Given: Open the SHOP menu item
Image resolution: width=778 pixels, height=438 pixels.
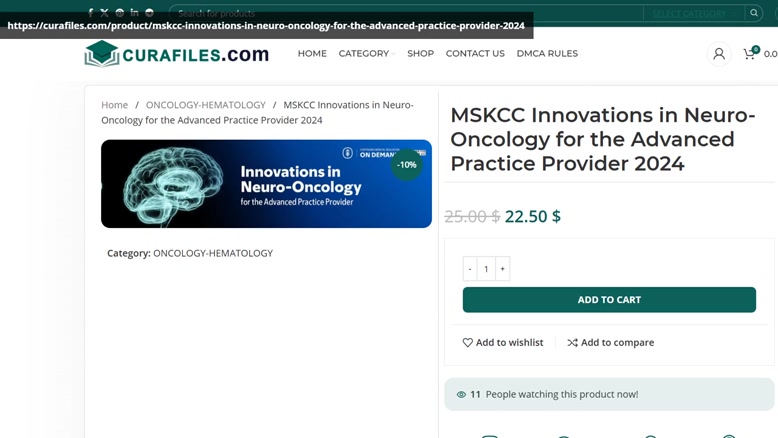Looking at the screenshot, I should [420, 54].
